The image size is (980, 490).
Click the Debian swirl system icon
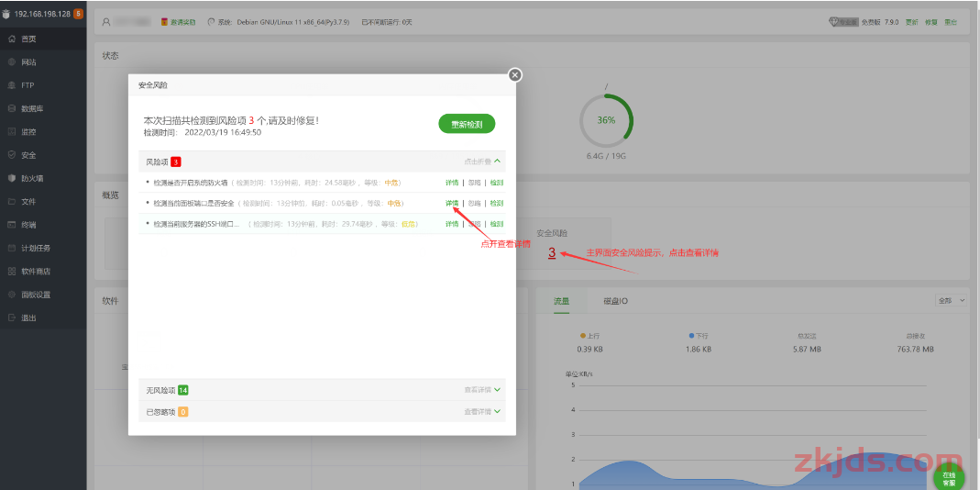click(211, 22)
